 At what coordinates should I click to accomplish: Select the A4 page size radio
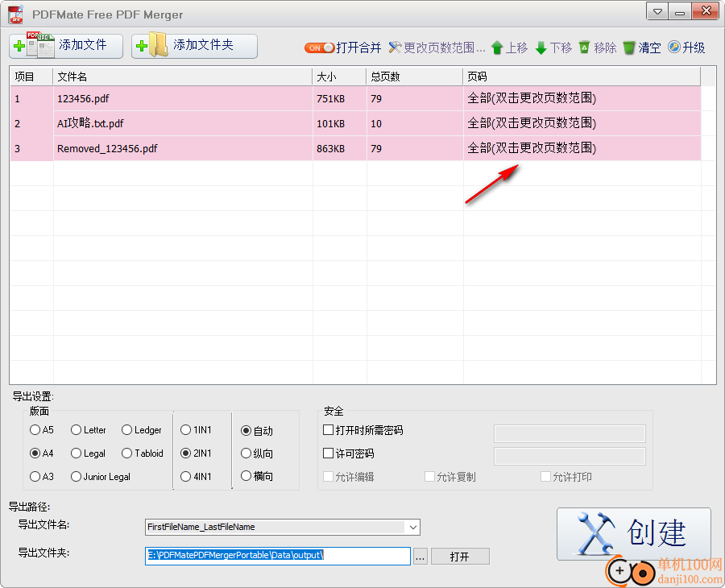[35, 453]
